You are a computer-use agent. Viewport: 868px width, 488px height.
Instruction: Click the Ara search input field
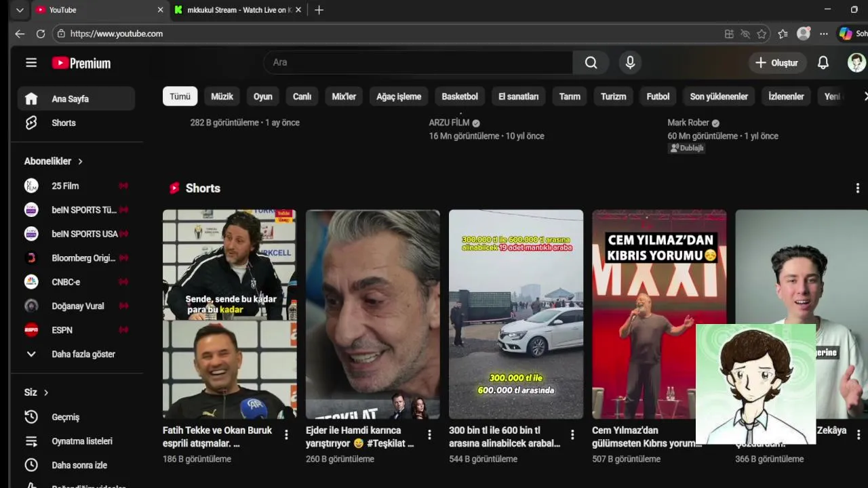point(418,62)
